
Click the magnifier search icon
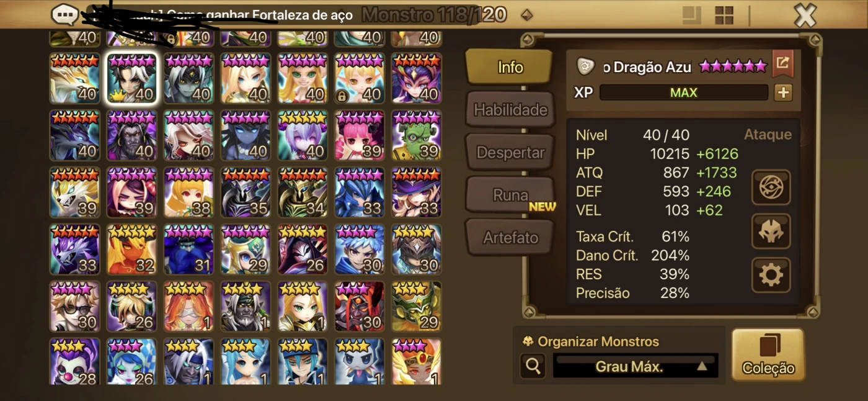coord(533,366)
